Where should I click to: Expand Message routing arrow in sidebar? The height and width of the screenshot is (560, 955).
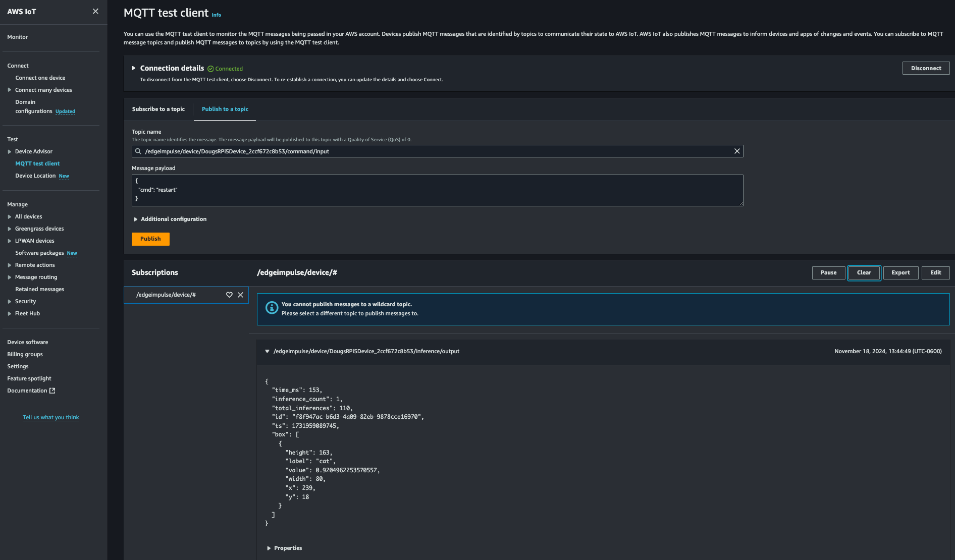coord(9,277)
